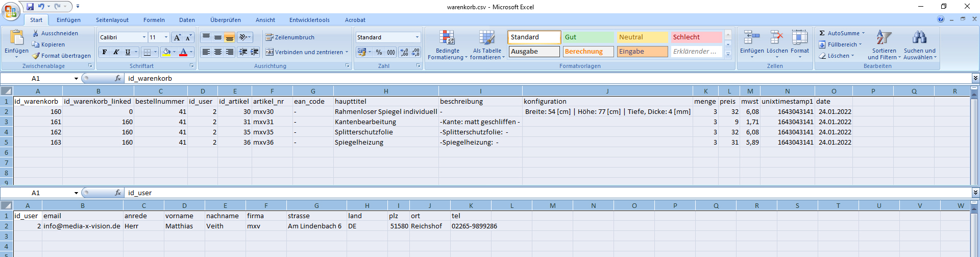The image size is (980, 257).
Task: Open the font color dropdown arrow
Action: point(191,52)
